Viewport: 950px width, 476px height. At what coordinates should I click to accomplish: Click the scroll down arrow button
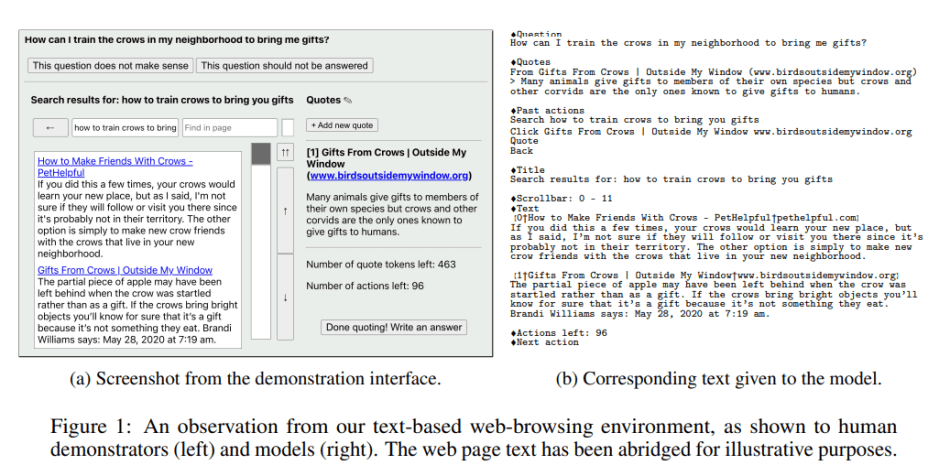click(285, 297)
